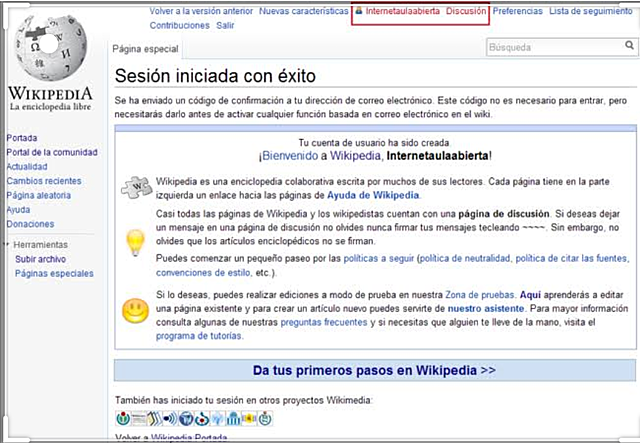Click Subir archivo under Herramientas
640x443 pixels.
point(40,259)
